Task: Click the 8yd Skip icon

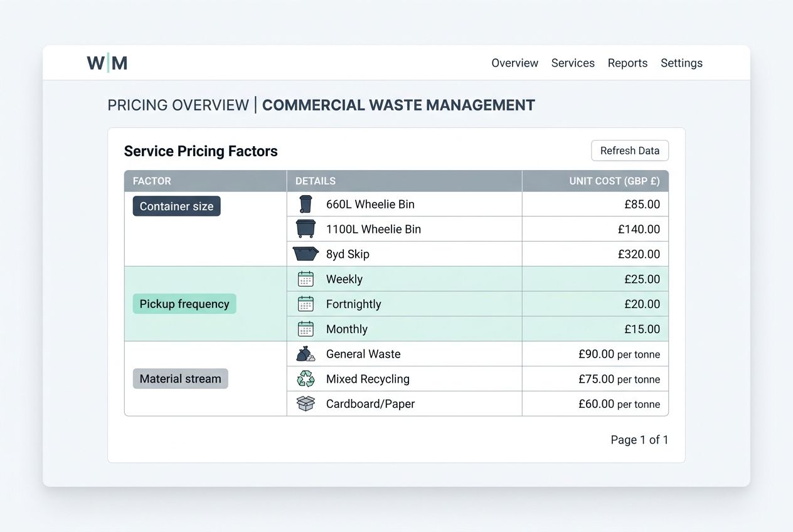Action: pyautogui.click(x=306, y=254)
